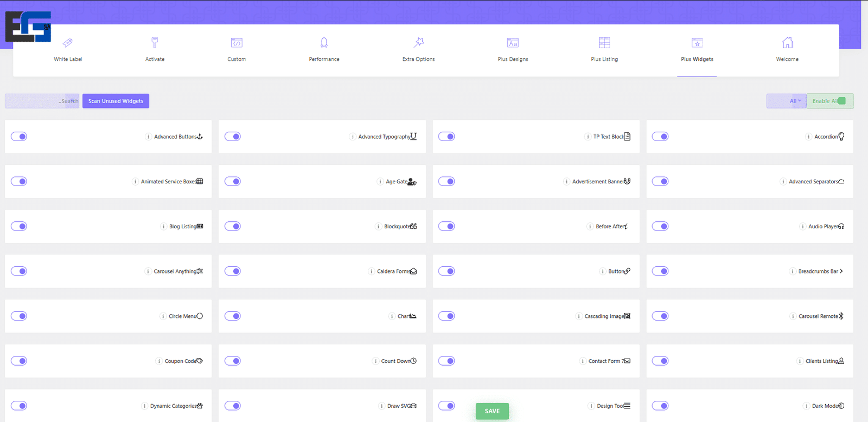Open the Plus Designs icon
This screenshot has width=868, height=422.
pyautogui.click(x=513, y=43)
